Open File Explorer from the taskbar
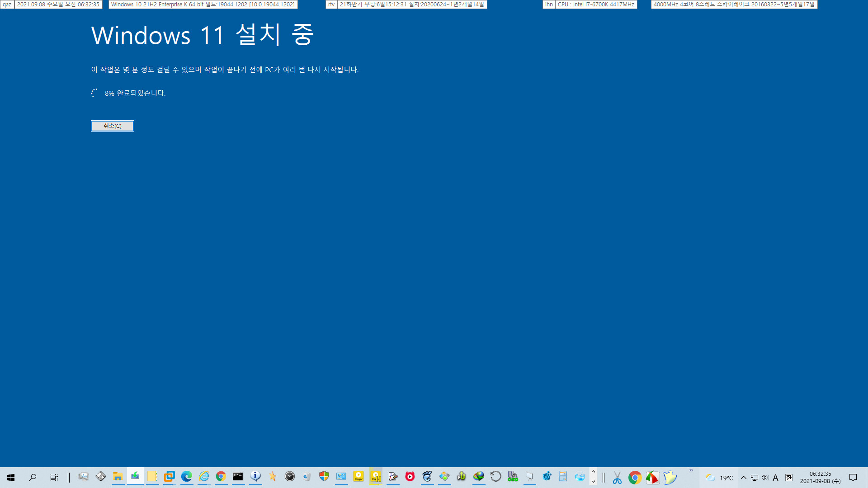The width and height of the screenshot is (868, 488). pyautogui.click(x=118, y=477)
